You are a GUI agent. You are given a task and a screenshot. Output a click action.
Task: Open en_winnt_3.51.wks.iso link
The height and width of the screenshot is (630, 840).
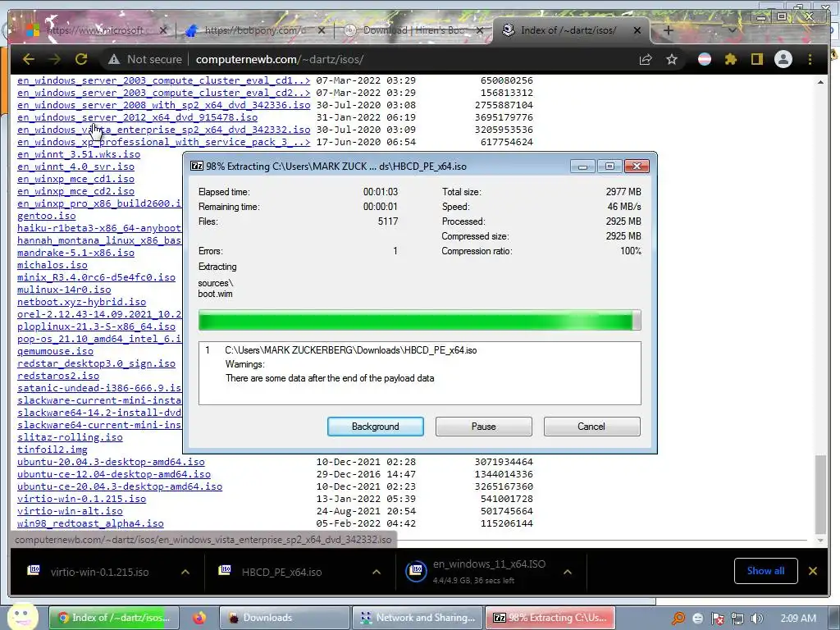[x=79, y=154]
